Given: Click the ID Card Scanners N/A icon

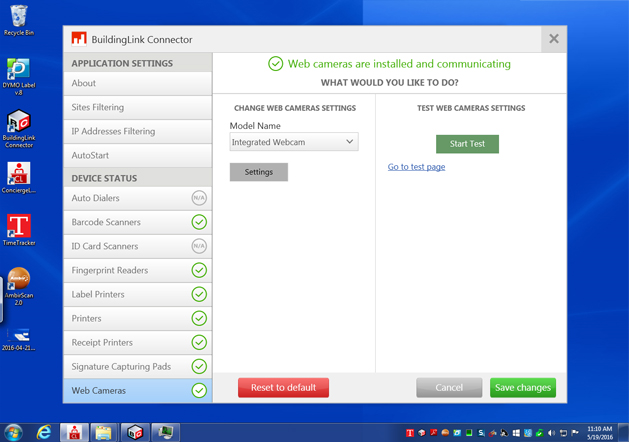Looking at the screenshot, I should 199,246.
